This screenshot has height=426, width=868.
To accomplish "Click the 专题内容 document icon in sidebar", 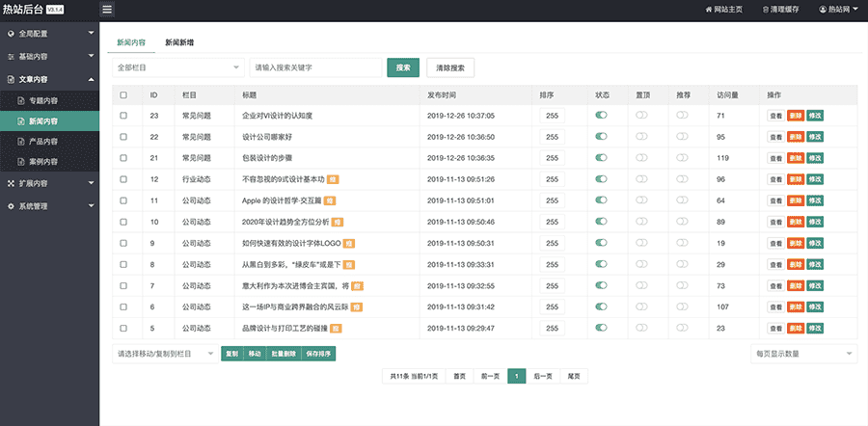I will (x=22, y=100).
